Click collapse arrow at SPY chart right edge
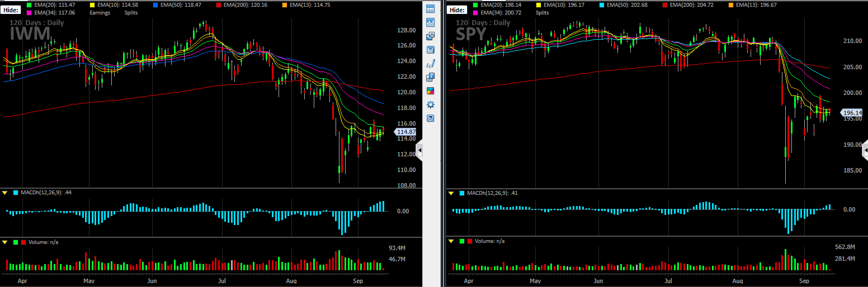Image resolution: width=868 pixels, height=287 pixels. pos(866,150)
